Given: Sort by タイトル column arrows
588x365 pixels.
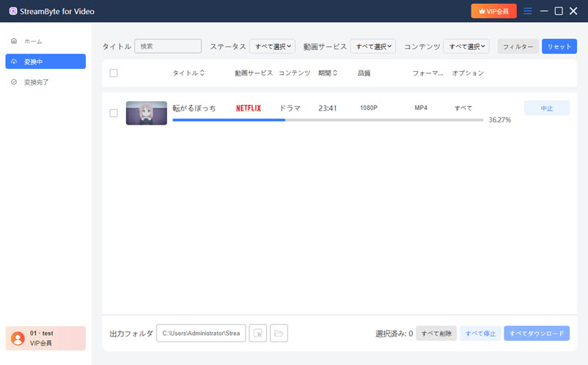Looking at the screenshot, I should coord(202,73).
